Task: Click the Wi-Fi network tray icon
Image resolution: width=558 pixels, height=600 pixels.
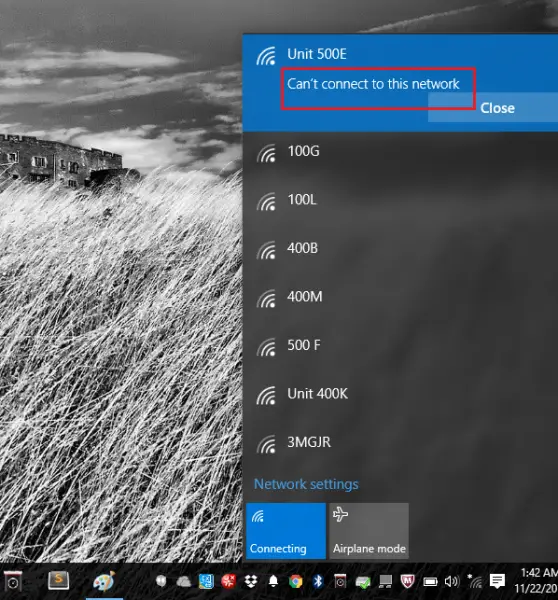Action: click(x=475, y=582)
